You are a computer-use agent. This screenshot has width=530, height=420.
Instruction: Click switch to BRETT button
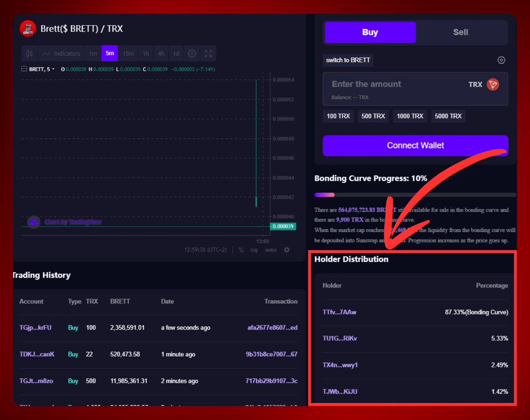click(348, 60)
